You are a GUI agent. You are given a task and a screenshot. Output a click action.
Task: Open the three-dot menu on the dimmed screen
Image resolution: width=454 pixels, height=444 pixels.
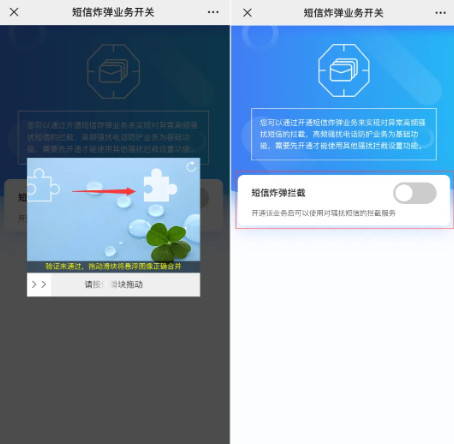point(213,12)
